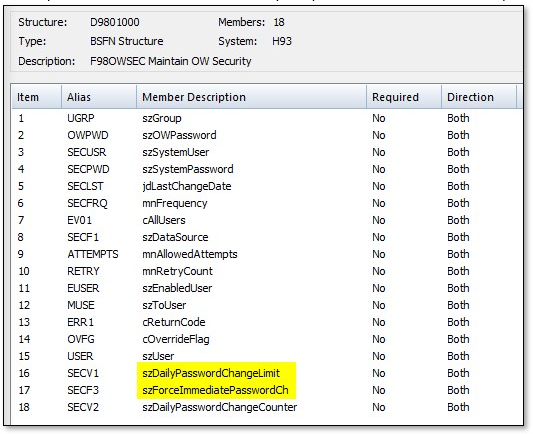Click the Direction column header

(479, 97)
